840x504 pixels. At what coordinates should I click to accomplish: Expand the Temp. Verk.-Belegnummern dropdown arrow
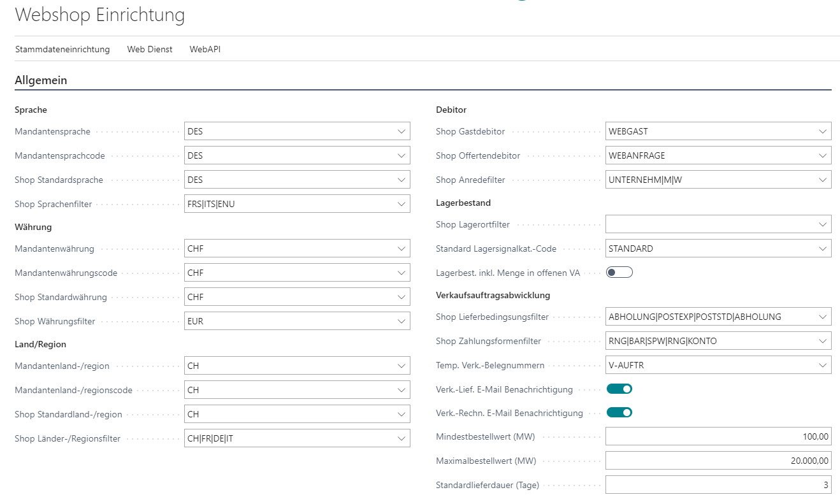(x=823, y=365)
